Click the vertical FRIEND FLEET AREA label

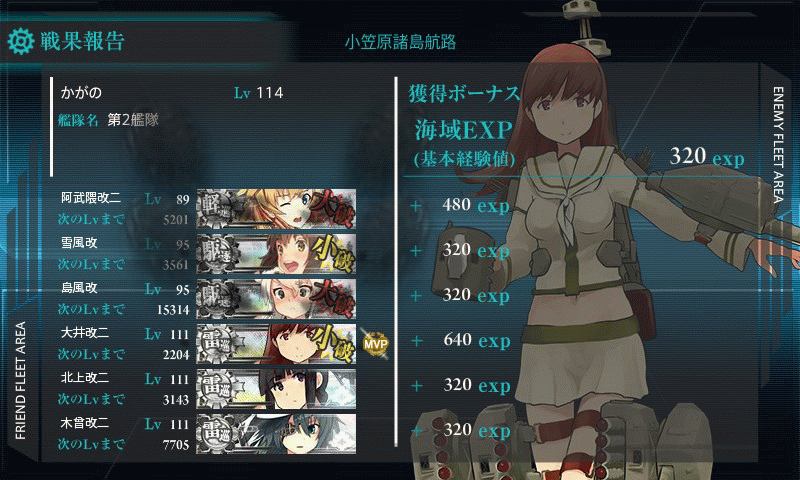[x=20, y=381]
